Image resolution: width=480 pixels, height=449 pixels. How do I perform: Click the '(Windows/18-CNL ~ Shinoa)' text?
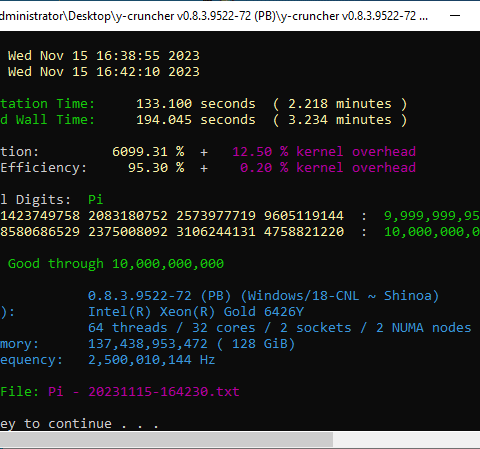[x=339, y=296]
